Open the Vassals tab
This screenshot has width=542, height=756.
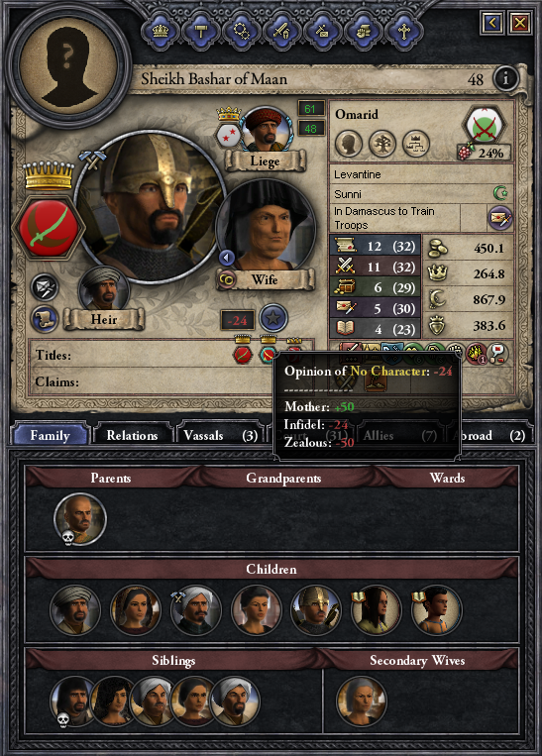(220, 435)
